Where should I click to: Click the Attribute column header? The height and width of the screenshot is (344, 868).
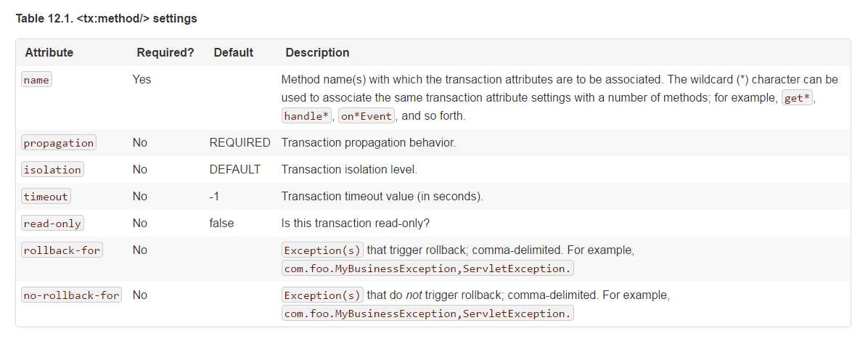click(x=49, y=53)
